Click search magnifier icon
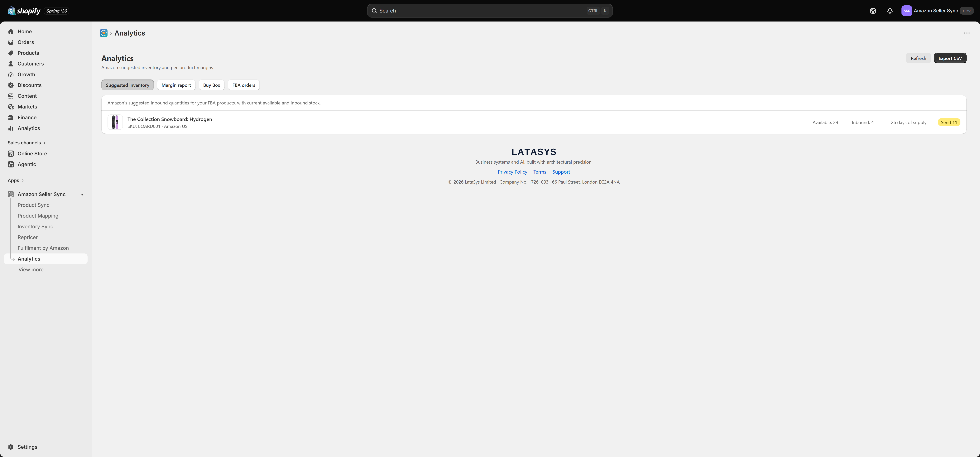This screenshot has width=980, height=457. click(x=374, y=11)
